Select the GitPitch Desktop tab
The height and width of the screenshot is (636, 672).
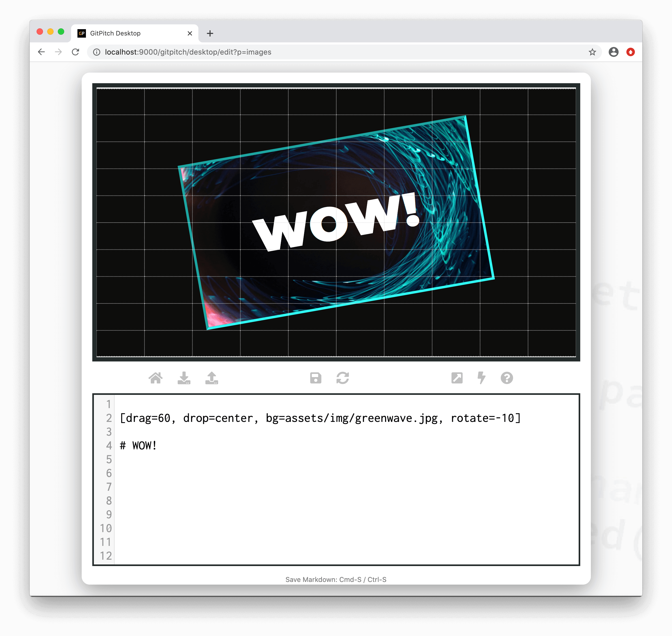(135, 33)
